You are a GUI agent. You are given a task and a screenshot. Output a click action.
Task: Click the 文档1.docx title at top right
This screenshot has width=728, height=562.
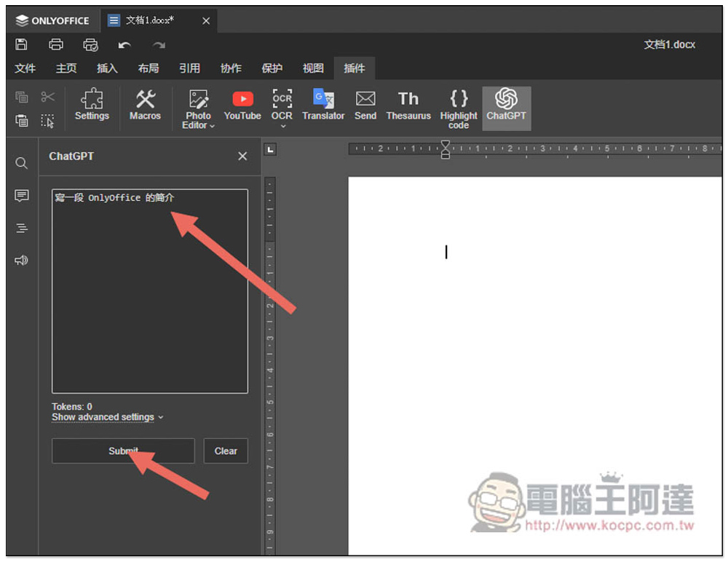(x=670, y=44)
